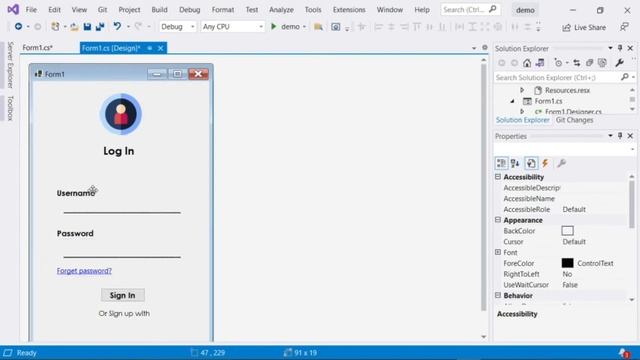Show properties in Categorized view
Screen dimensions: 640x360
[501, 163]
